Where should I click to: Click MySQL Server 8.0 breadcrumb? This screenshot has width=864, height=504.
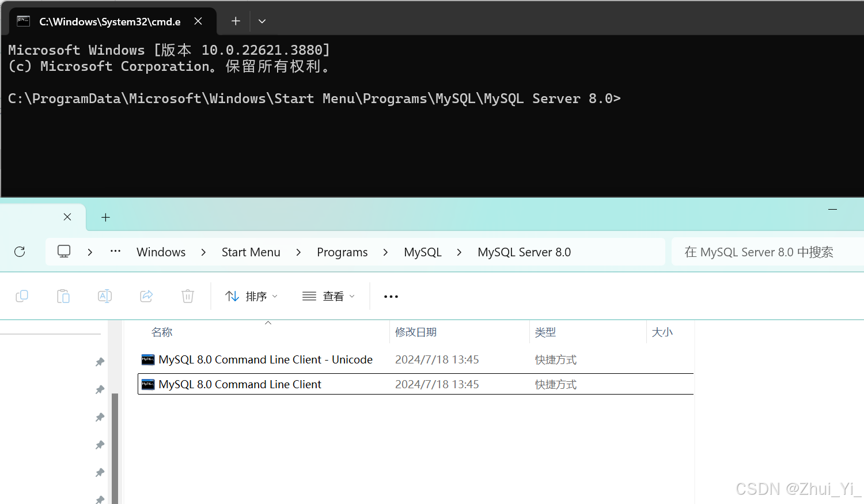524,252
